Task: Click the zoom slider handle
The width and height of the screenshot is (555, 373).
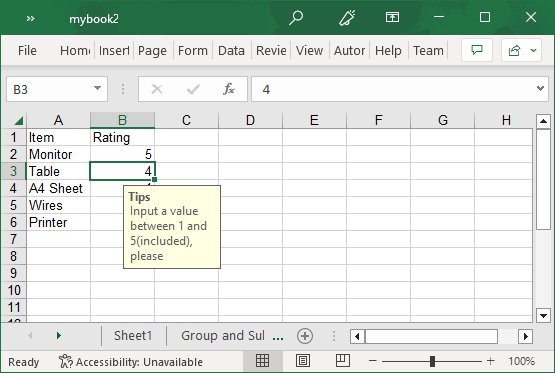Action: click(432, 361)
